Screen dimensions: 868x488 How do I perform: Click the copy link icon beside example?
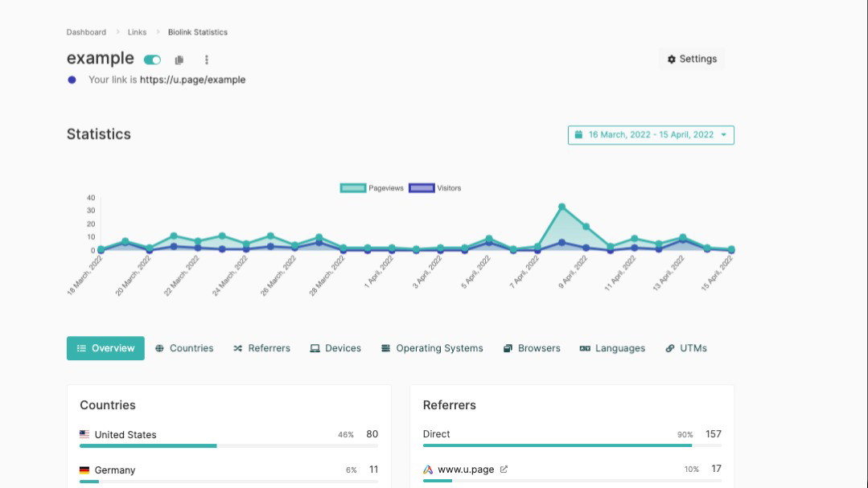coord(179,59)
